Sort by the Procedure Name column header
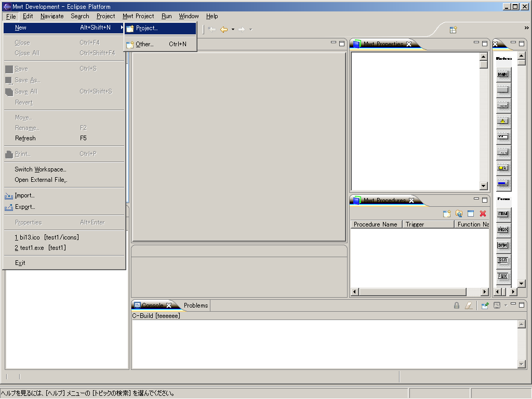Screen dimensions: 532x399 click(x=376, y=224)
